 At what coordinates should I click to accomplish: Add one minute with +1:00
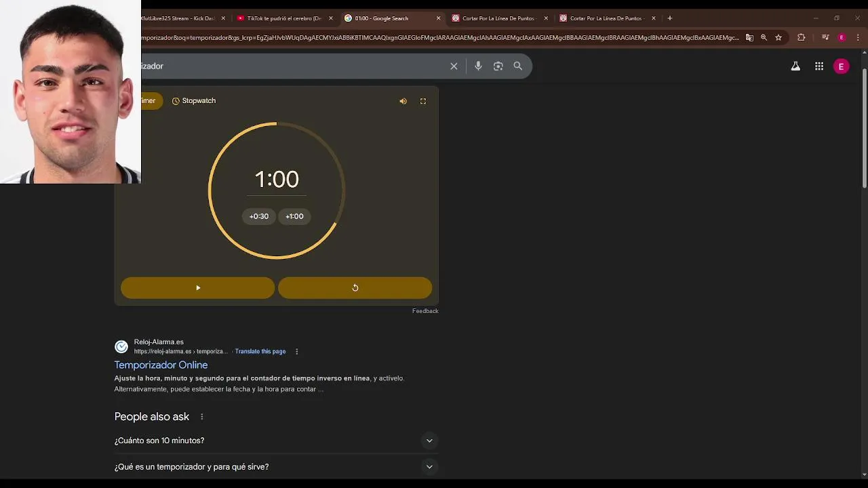click(x=294, y=216)
